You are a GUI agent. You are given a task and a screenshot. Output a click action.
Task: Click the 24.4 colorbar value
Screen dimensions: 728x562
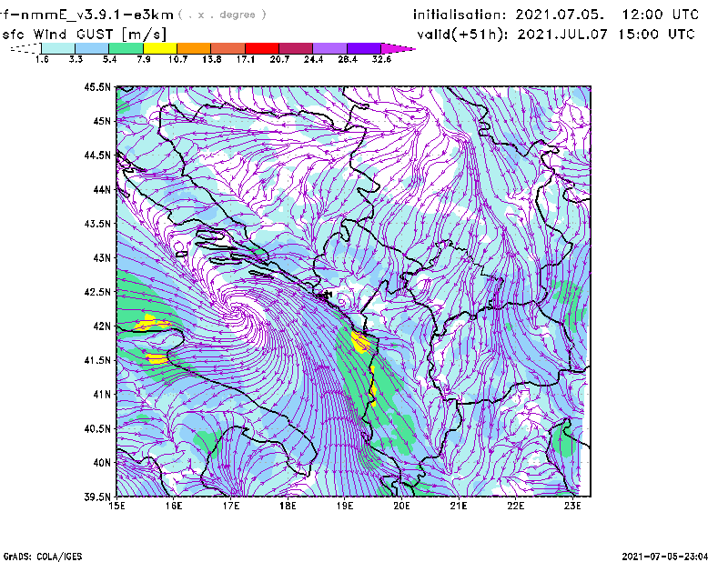[x=313, y=59]
